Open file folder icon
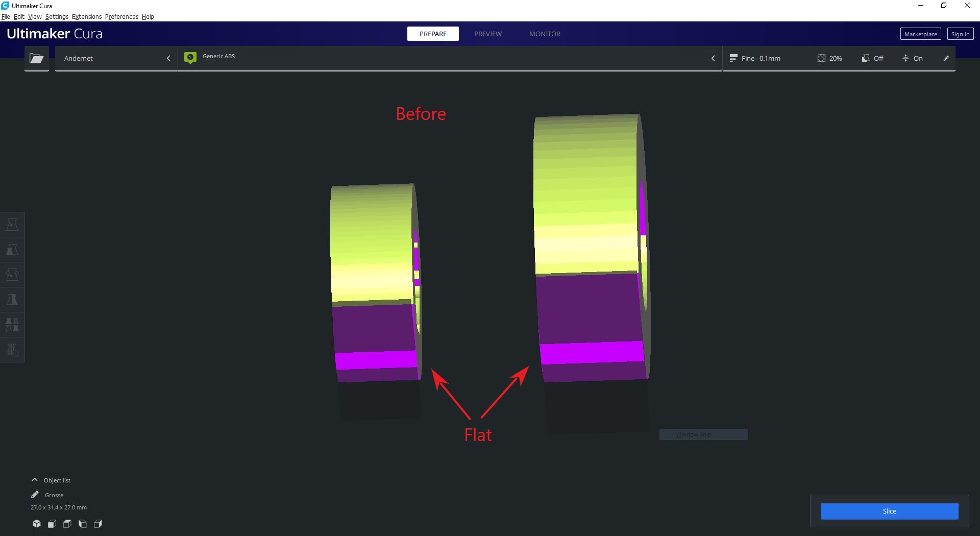The image size is (980, 536). 36,58
